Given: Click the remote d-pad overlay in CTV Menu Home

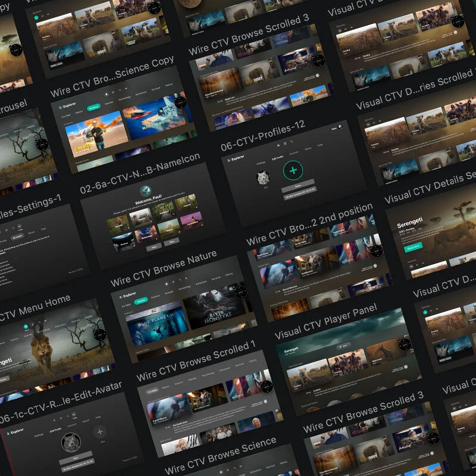Looking at the screenshot, I should 99,335.
